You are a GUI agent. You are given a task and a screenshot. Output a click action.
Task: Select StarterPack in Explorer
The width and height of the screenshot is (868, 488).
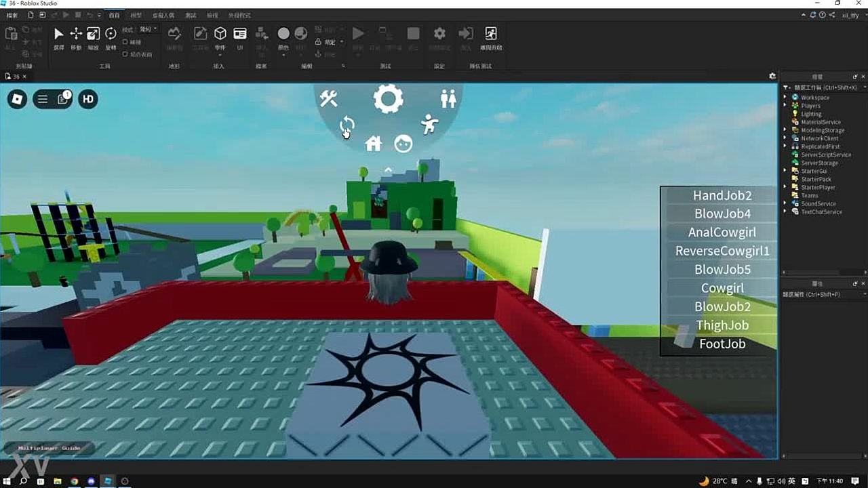click(x=816, y=179)
